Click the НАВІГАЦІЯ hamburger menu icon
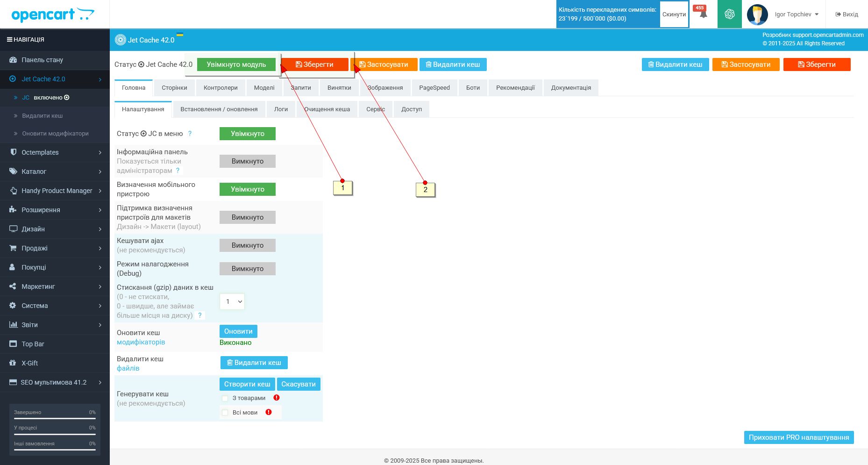This screenshot has width=868, height=465. (x=9, y=40)
